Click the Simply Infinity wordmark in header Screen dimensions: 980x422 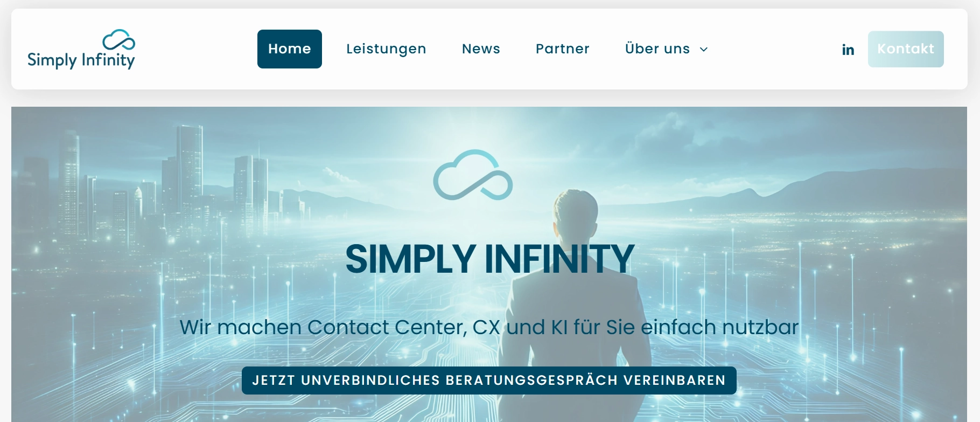(81, 60)
